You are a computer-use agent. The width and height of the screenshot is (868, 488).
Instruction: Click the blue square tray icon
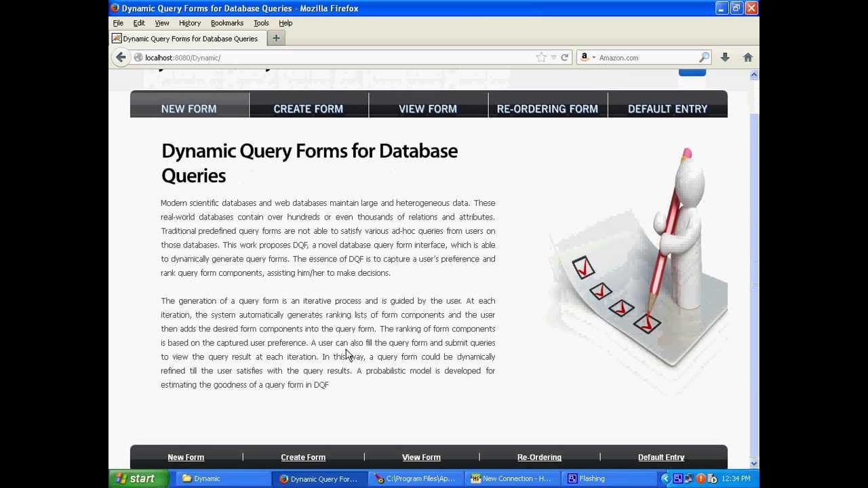tap(677, 479)
